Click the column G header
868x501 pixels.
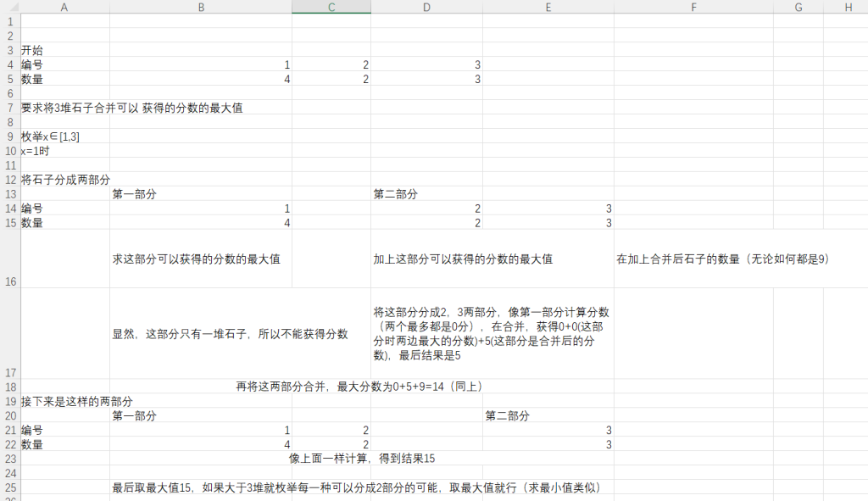(798, 7)
